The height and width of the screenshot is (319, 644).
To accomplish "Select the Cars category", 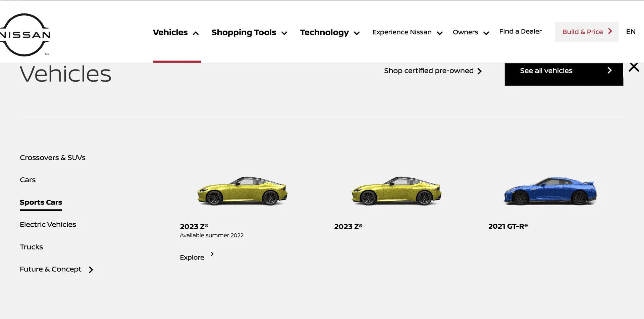I will tap(28, 180).
